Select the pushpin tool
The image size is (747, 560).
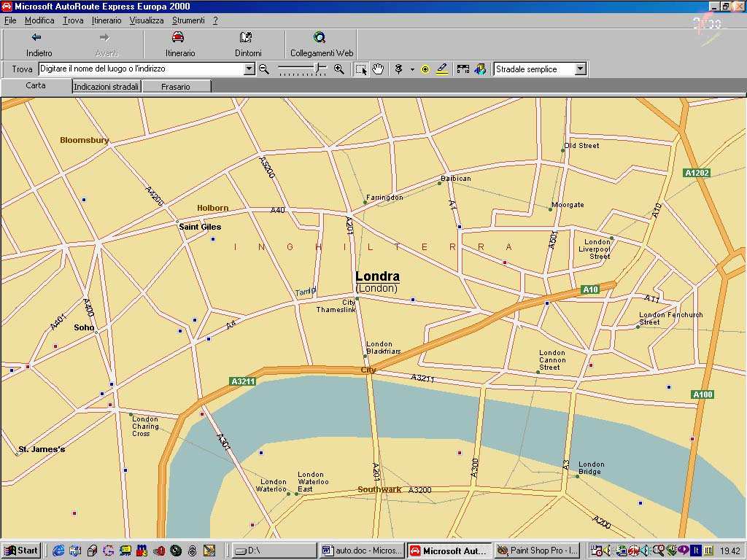click(x=399, y=69)
